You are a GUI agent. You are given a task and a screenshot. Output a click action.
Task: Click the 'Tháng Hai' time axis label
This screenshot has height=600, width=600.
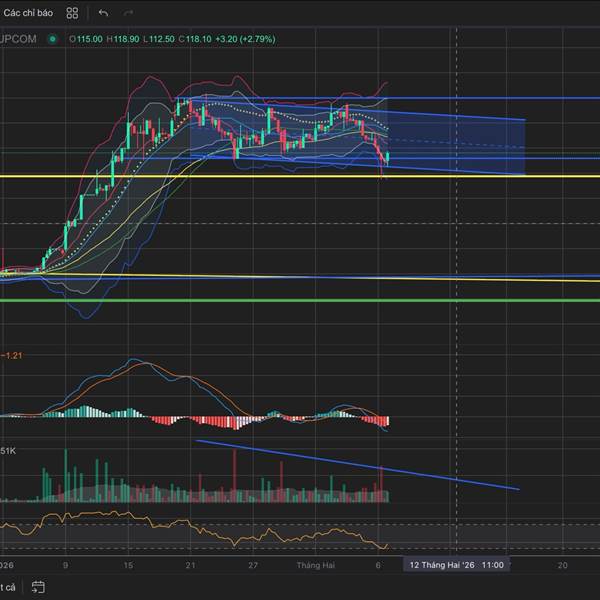pos(316,565)
